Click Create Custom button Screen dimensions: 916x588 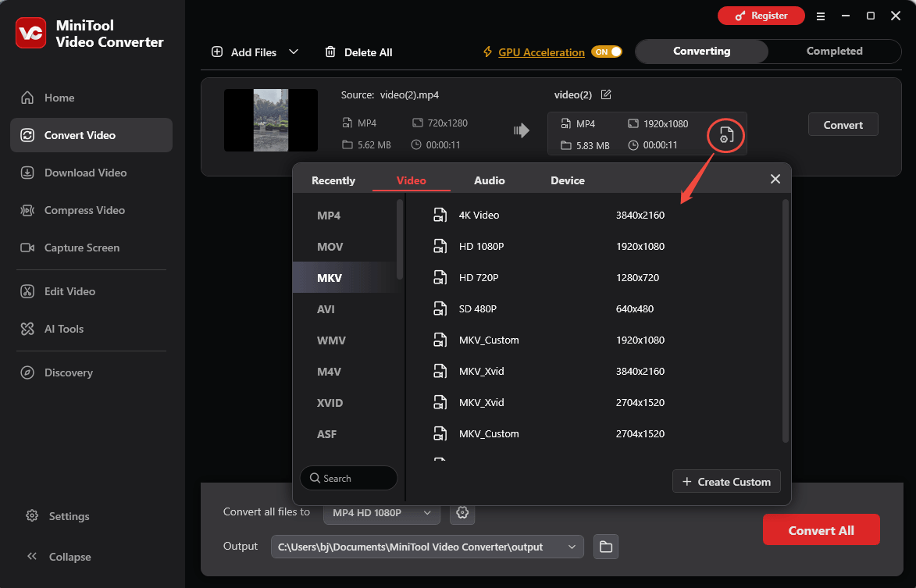pos(726,482)
